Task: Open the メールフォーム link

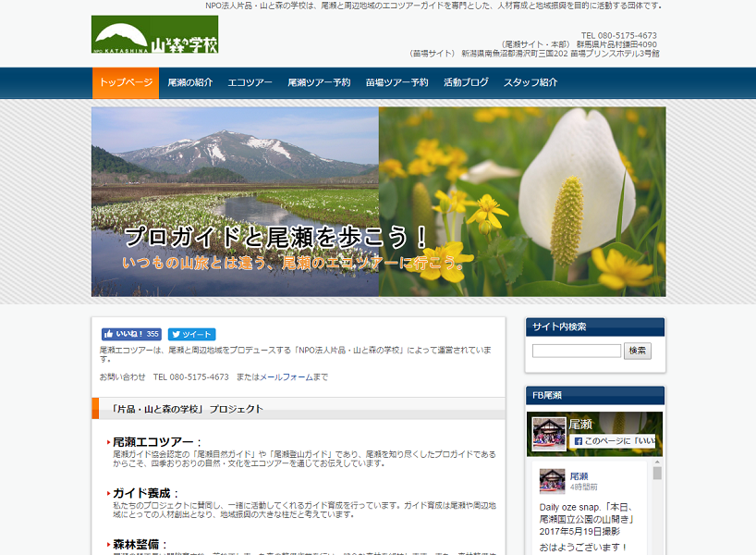Action: click(287, 376)
